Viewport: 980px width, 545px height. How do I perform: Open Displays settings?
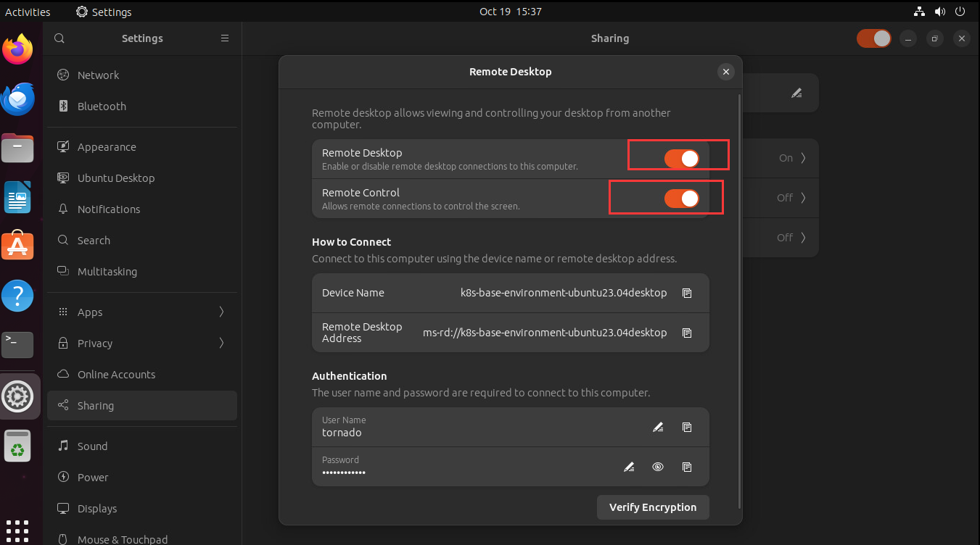142,509
